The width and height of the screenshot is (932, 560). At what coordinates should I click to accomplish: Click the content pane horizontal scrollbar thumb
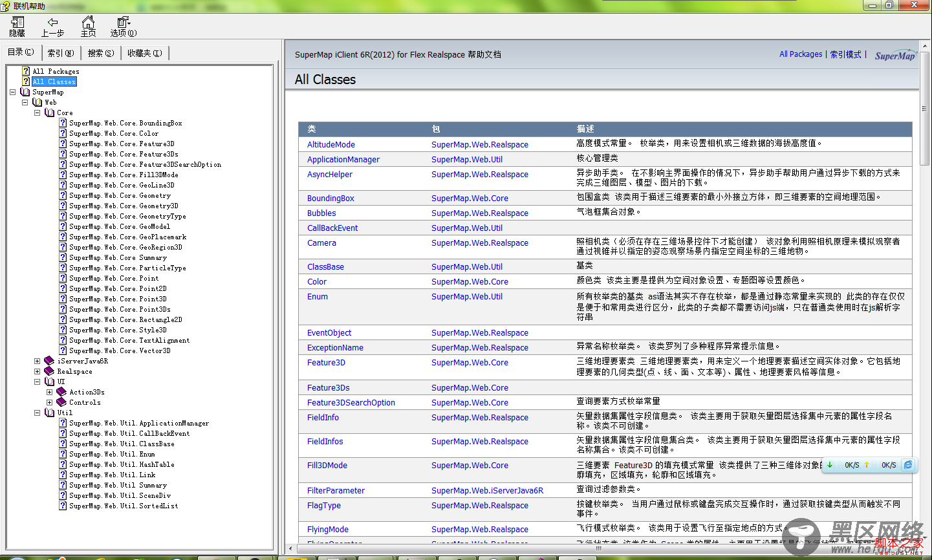pyautogui.click(x=598, y=548)
